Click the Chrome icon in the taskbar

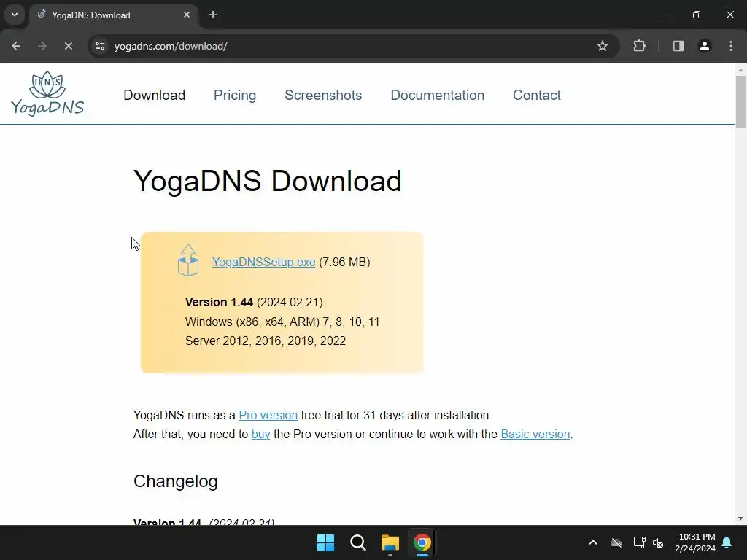(422, 542)
